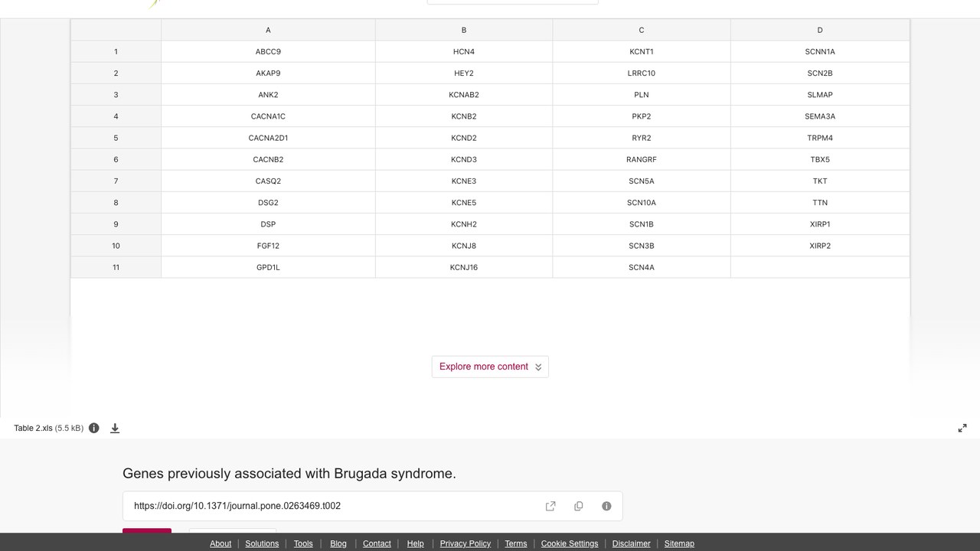Go to the Solutions footer link
The image size is (980, 551).
[x=262, y=543]
